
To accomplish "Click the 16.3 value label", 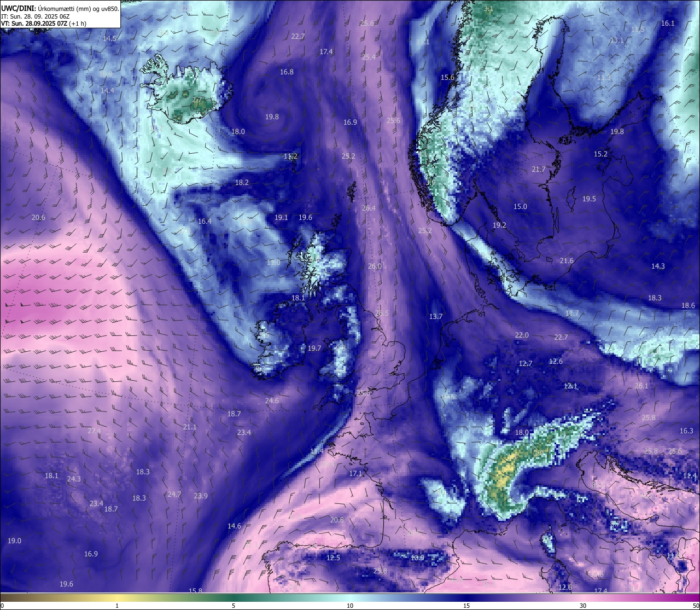I will 686,431.
